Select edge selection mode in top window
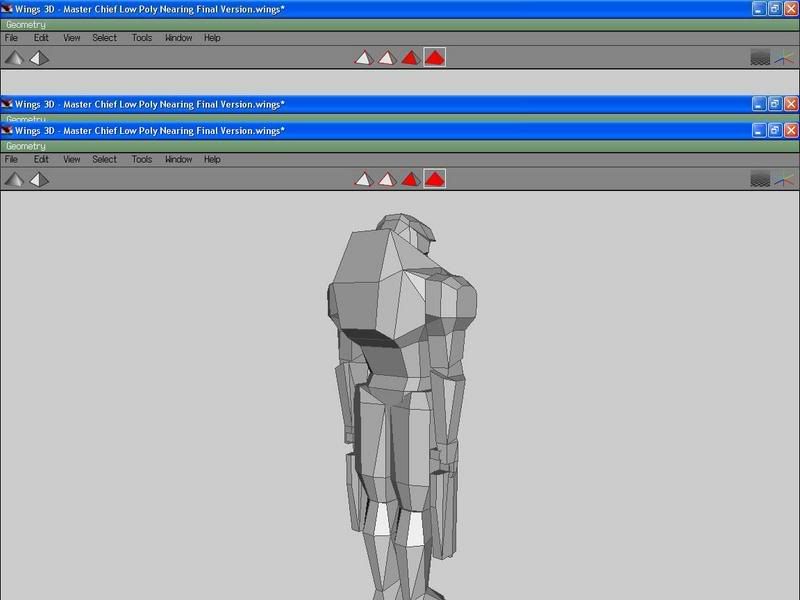The image size is (800, 600). pos(387,58)
